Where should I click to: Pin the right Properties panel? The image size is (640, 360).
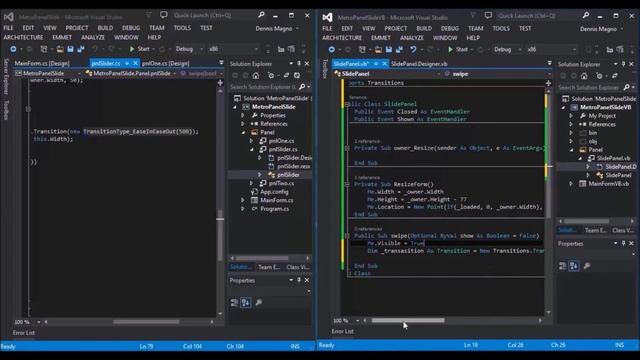pos(624,243)
